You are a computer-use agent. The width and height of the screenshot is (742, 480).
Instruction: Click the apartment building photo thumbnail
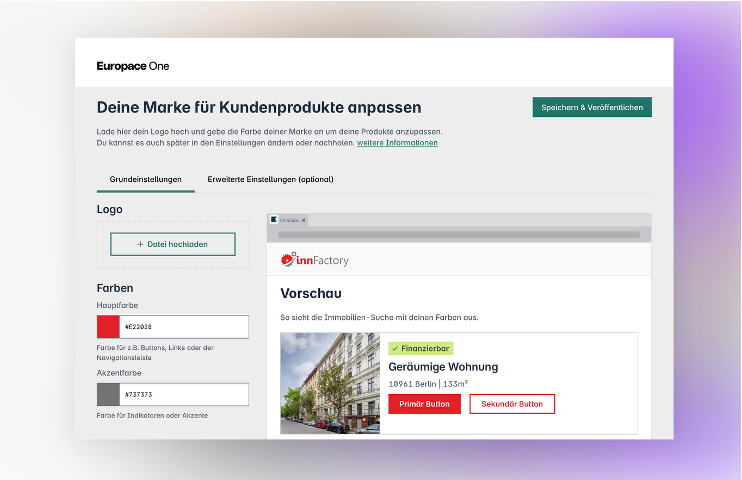330,383
